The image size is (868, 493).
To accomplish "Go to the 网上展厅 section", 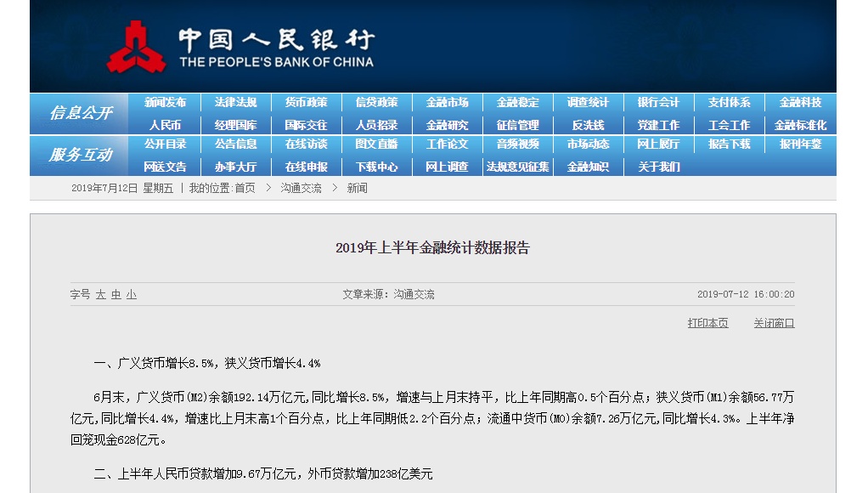I will tap(659, 144).
